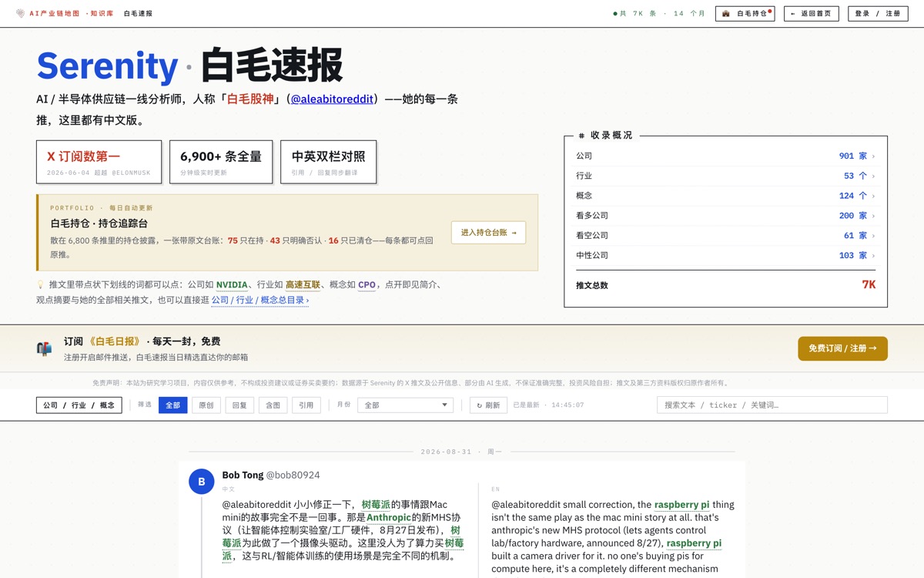Expand 公司 901 家 row chevron
Screen dimensions: 924x578
[x=873, y=156]
